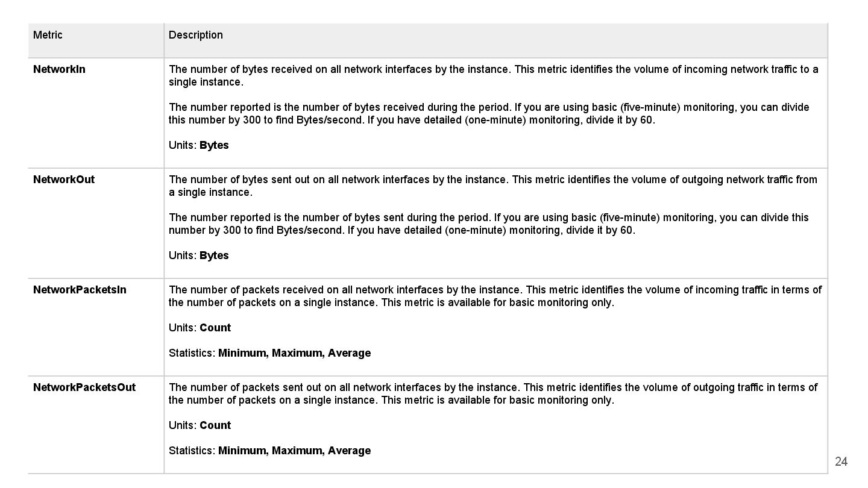Select the NetworkIn metric name
868x488 pixels.
59,69
